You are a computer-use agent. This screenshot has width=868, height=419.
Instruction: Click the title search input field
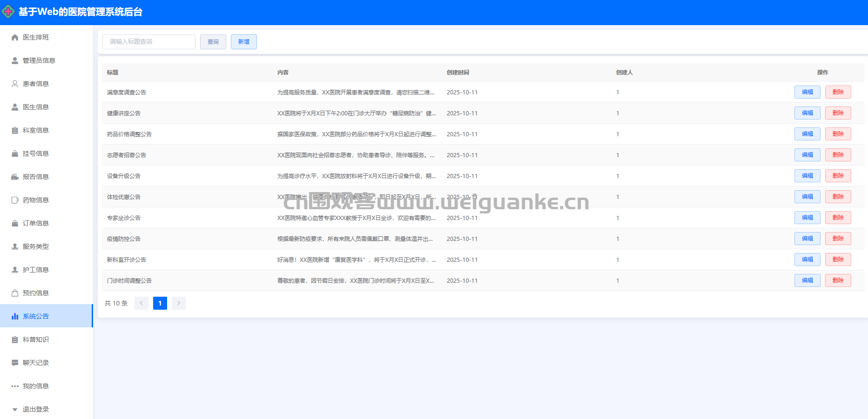pos(149,42)
